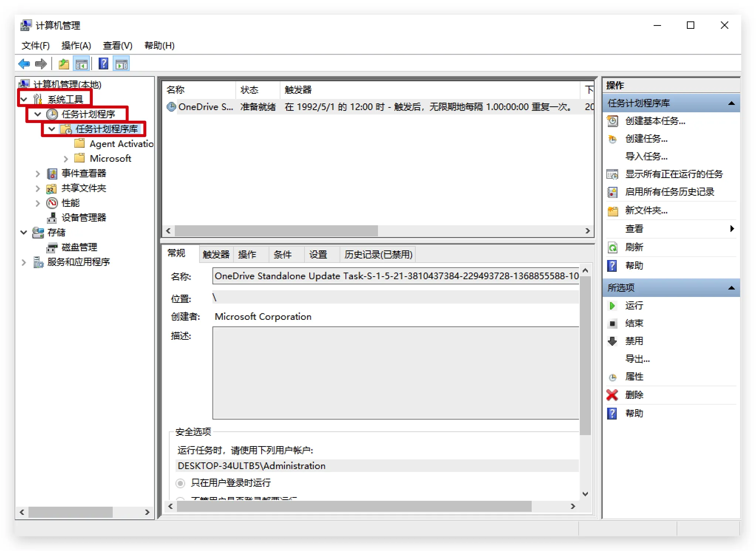Click the 导出... action
Screen dimensions: 756x551
[x=638, y=359]
